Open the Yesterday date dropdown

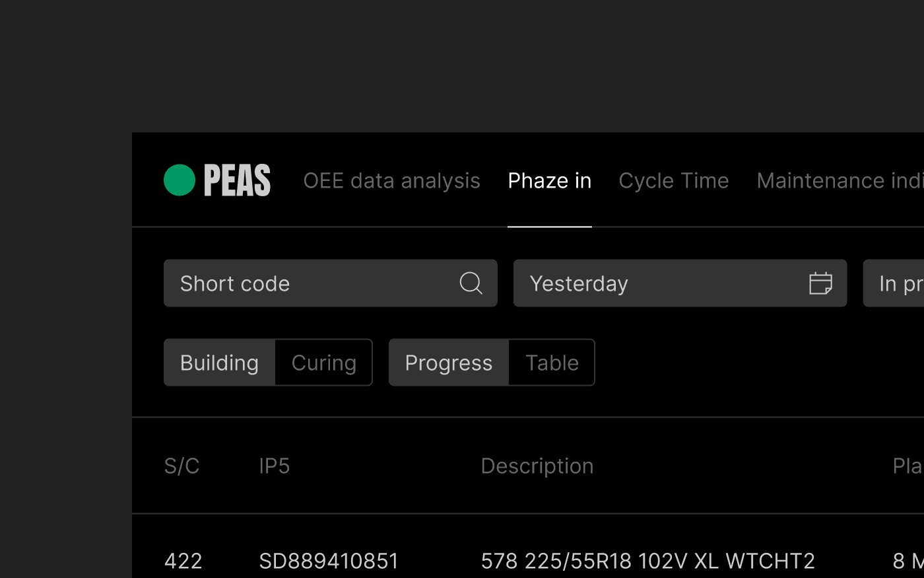tap(660, 283)
